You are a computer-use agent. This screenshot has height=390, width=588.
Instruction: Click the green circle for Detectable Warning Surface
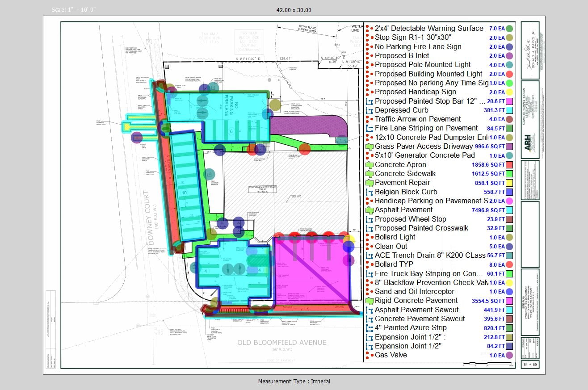509,29
